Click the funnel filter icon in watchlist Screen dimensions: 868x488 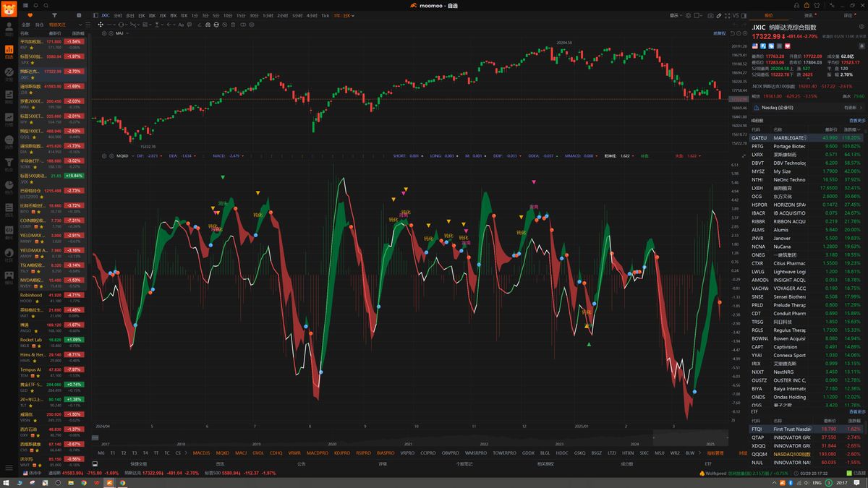click(x=55, y=14)
